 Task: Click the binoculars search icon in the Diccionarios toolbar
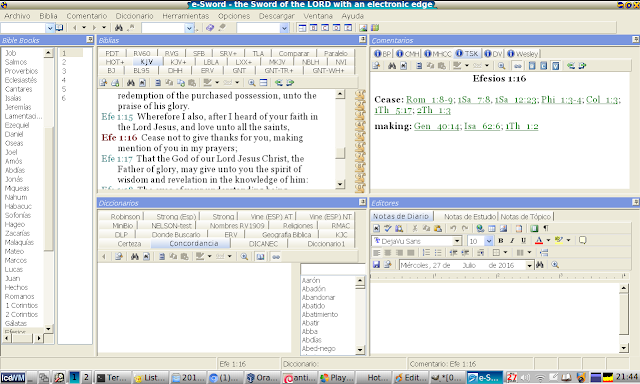tap(135, 257)
